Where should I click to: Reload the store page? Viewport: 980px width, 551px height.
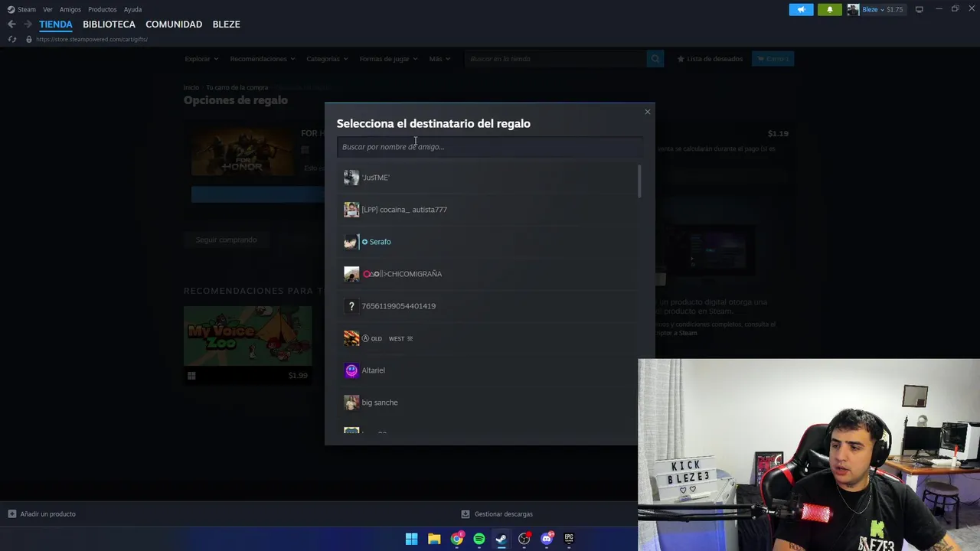click(x=11, y=39)
